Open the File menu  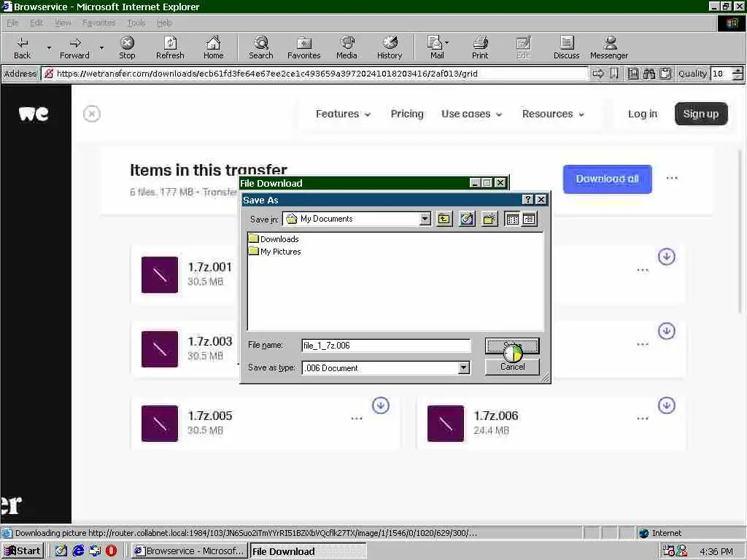tap(12, 23)
